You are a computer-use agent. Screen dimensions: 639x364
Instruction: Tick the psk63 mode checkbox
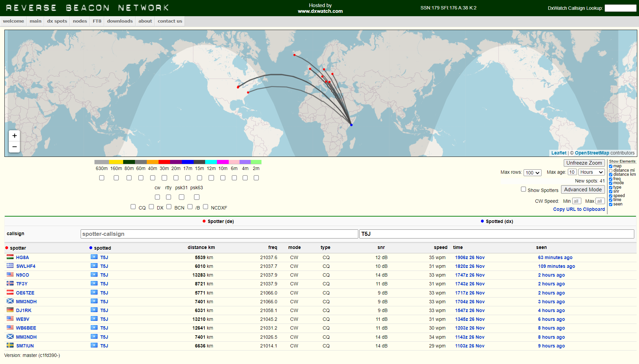click(x=197, y=197)
